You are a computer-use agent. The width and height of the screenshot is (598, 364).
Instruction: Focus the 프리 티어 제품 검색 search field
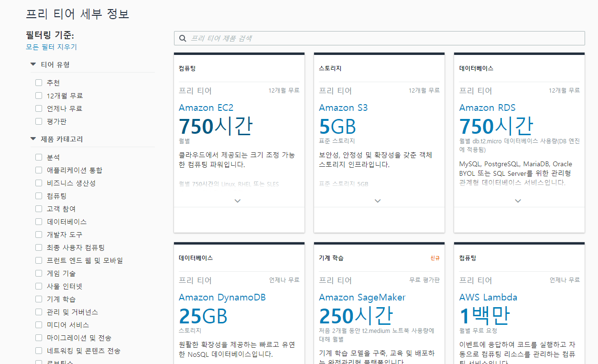[x=379, y=38]
